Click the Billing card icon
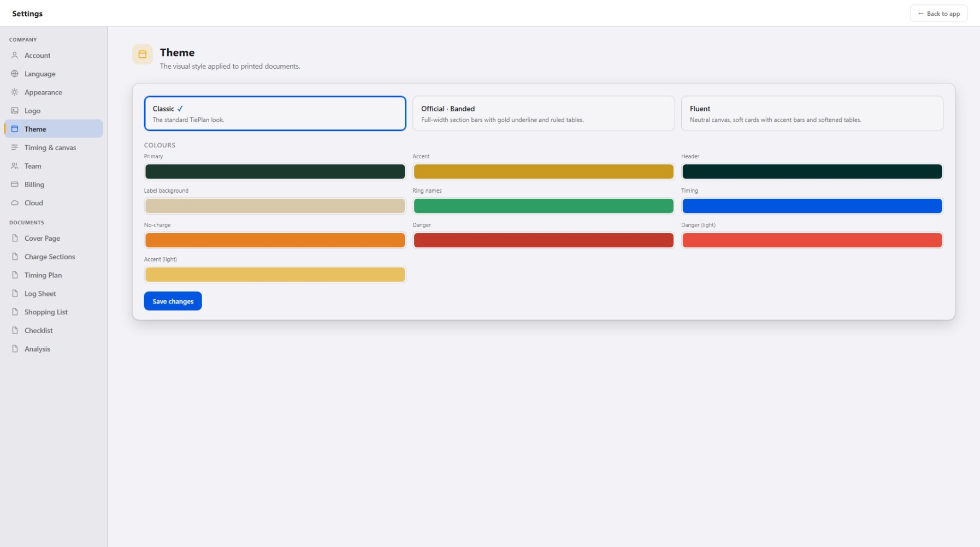The image size is (980, 547). pyautogui.click(x=15, y=185)
